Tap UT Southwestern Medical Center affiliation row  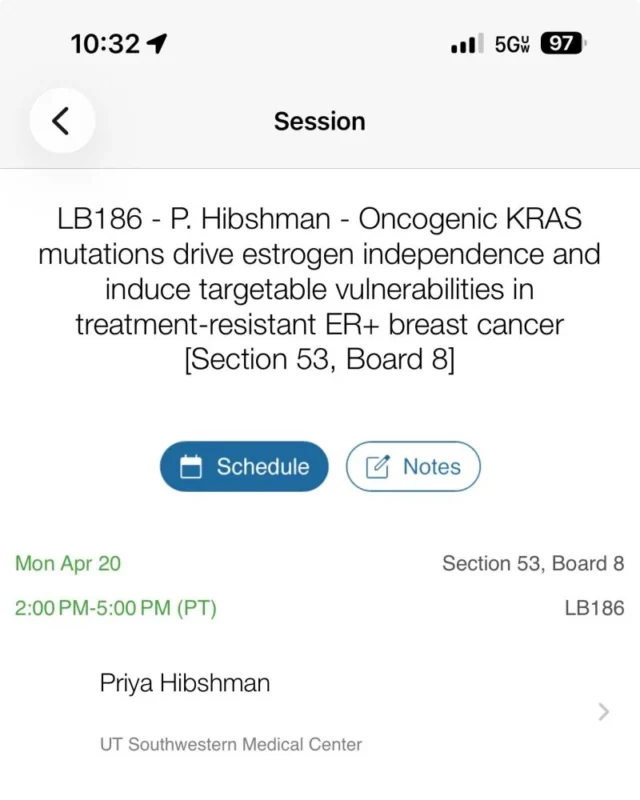click(x=231, y=744)
